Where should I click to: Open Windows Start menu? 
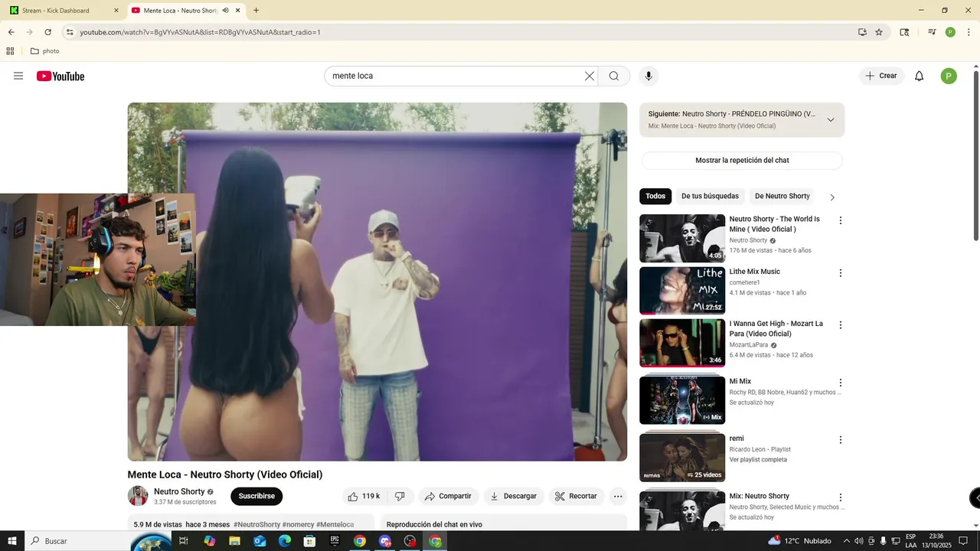point(11,541)
